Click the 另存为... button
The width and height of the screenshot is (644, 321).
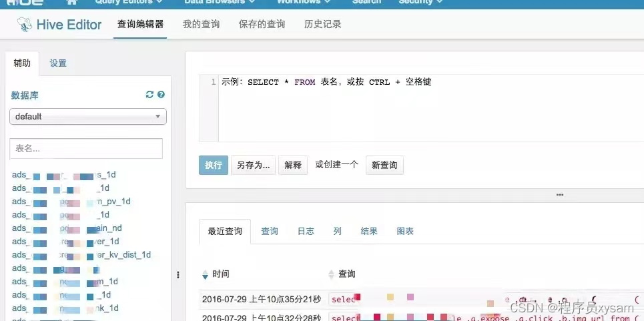254,165
